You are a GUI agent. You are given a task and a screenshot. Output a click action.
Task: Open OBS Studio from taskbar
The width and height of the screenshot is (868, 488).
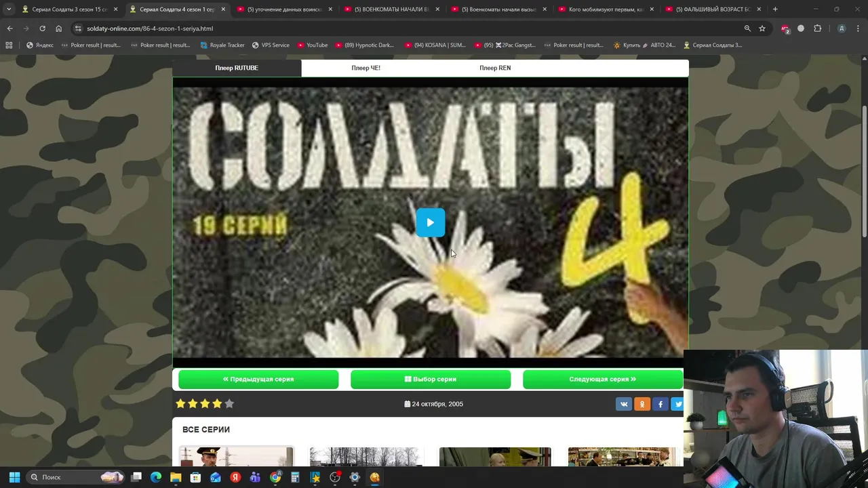335,477
